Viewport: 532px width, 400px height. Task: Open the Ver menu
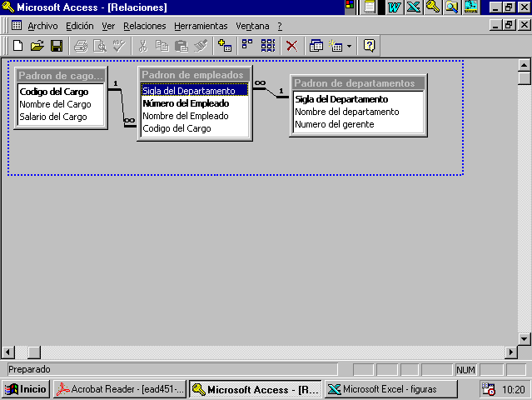tap(108, 26)
